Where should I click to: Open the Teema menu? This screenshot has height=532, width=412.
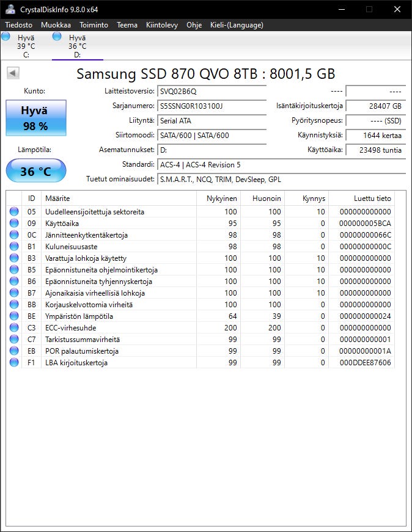pos(127,25)
